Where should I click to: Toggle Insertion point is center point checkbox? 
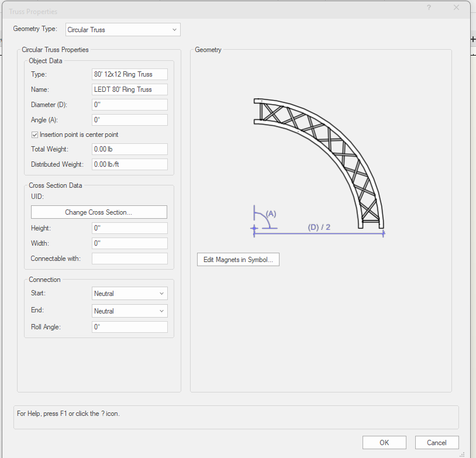tap(35, 135)
